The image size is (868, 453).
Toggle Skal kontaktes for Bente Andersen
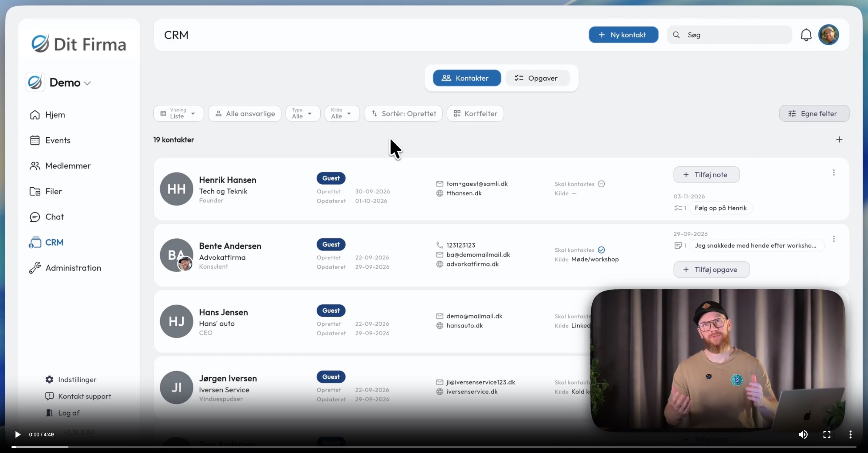pyautogui.click(x=601, y=250)
